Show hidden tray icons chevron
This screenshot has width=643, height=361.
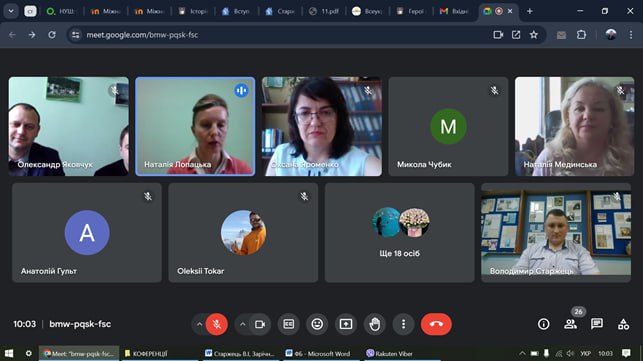(522, 353)
